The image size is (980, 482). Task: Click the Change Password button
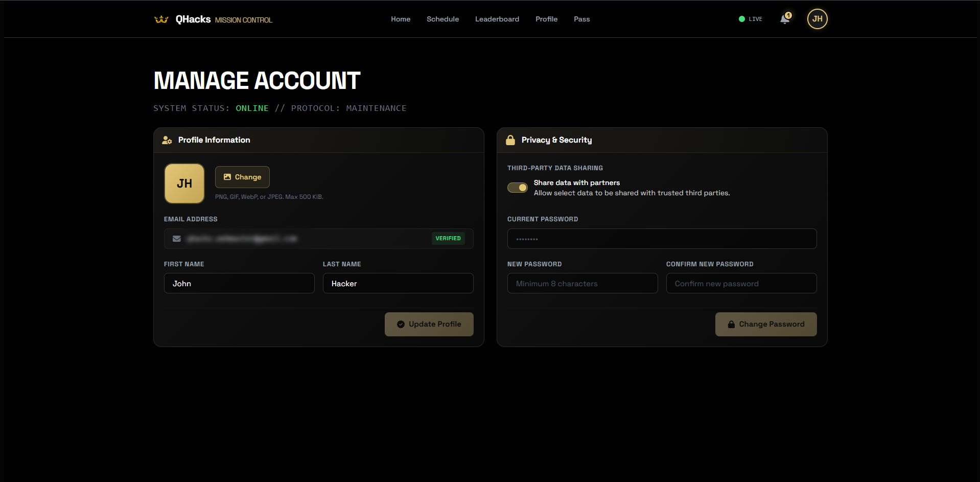click(766, 324)
